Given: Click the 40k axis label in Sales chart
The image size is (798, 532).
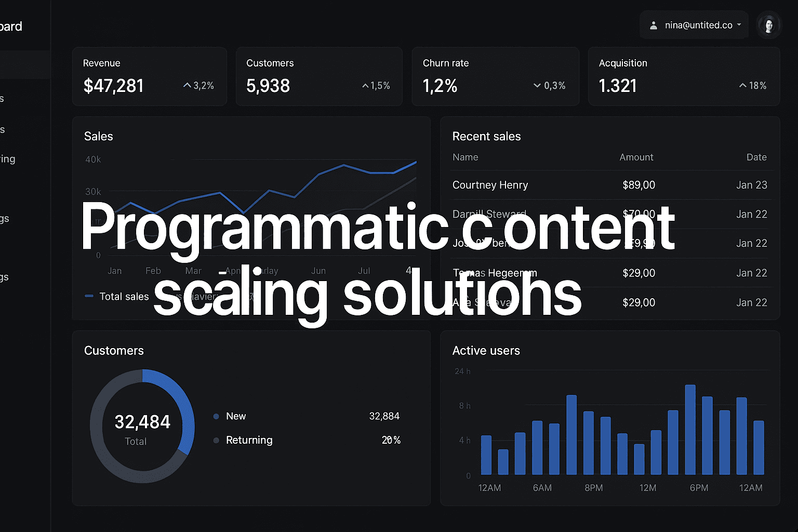Looking at the screenshot, I should [93, 159].
